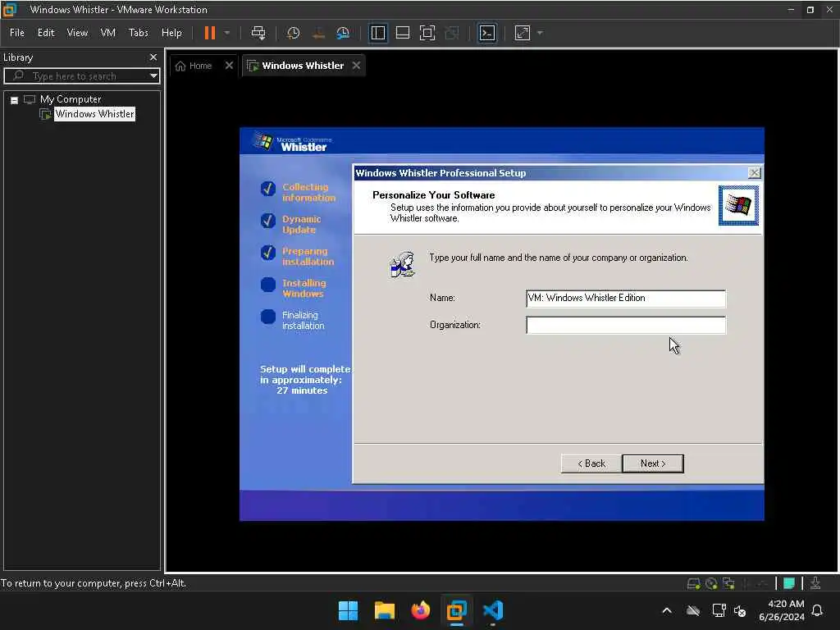The height and width of the screenshot is (630, 840).
Task: Click the Organization text field
Action: [626, 325]
